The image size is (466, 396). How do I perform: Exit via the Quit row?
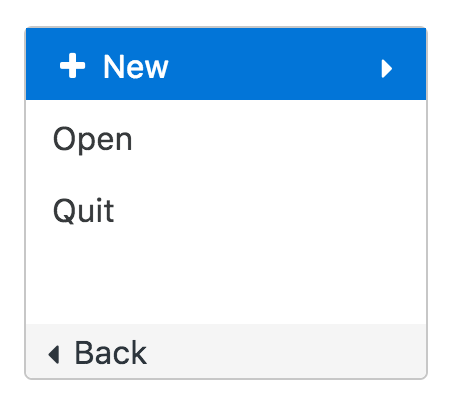[x=226, y=210]
